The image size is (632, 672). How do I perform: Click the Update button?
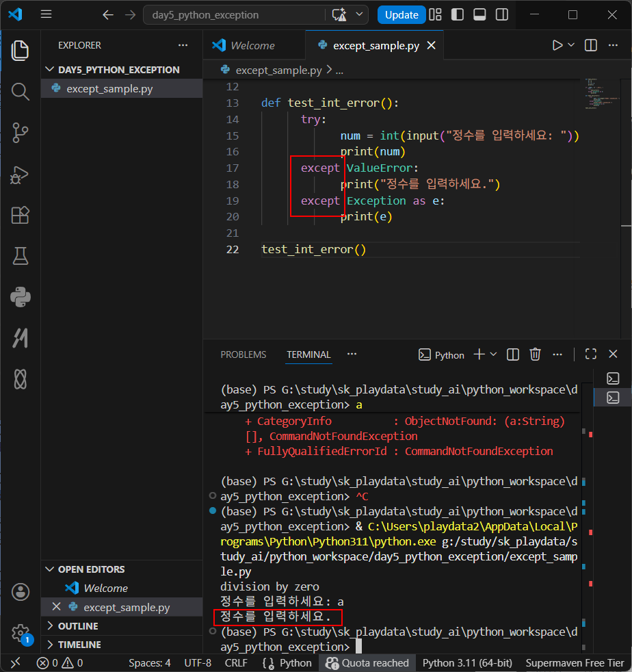401,15
